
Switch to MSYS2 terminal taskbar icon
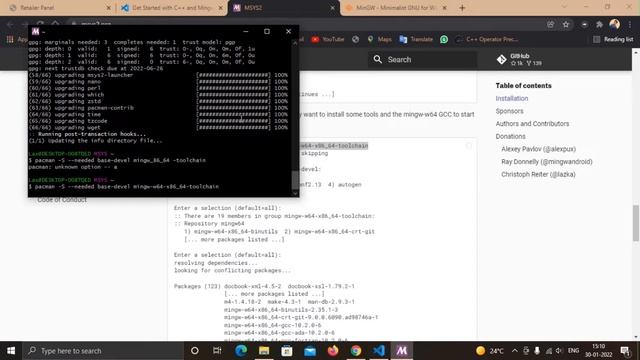[x=402, y=351]
